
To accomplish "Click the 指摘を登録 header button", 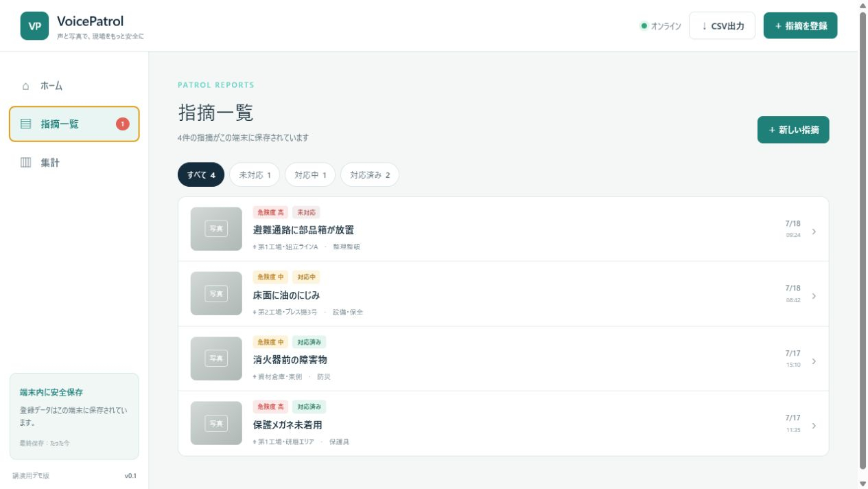I will pos(800,26).
